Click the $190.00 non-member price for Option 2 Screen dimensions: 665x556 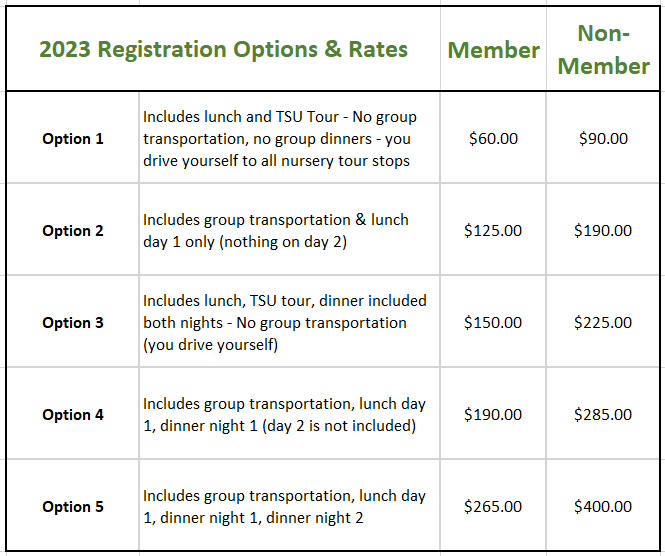click(x=603, y=231)
